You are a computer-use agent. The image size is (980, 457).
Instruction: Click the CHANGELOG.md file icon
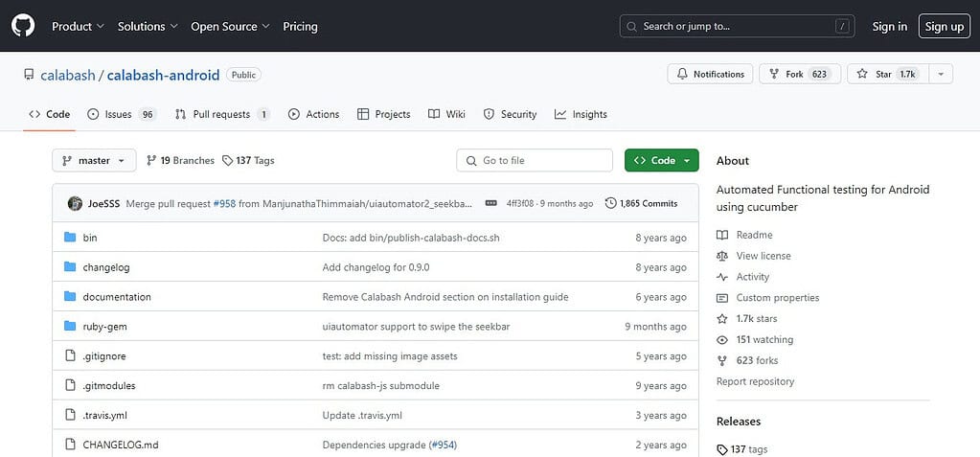(x=70, y=445)
